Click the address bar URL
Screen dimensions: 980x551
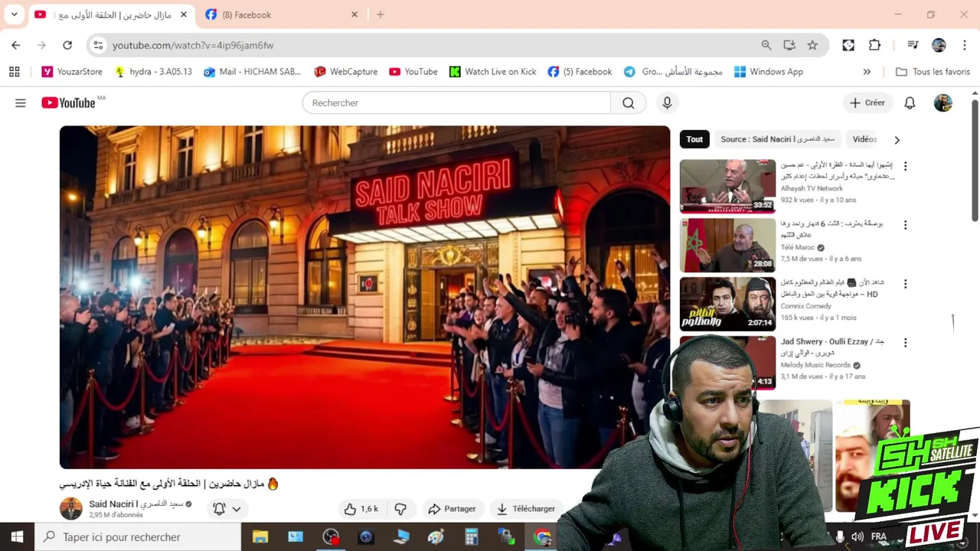(193, 45)
